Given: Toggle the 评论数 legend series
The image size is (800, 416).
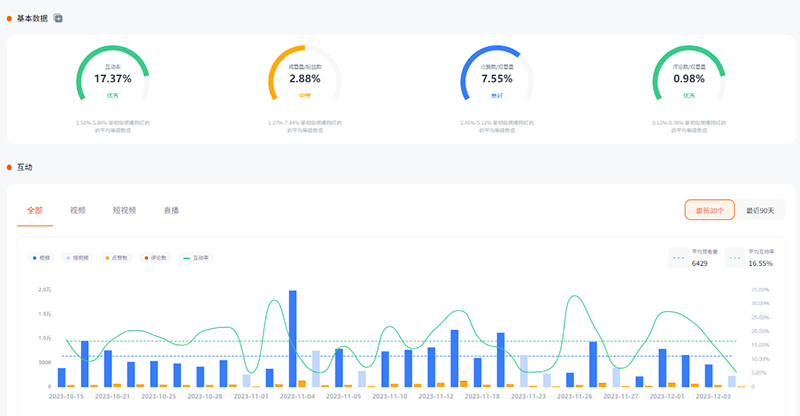Looking at the screenshot, I should click(x=156, y=257).
